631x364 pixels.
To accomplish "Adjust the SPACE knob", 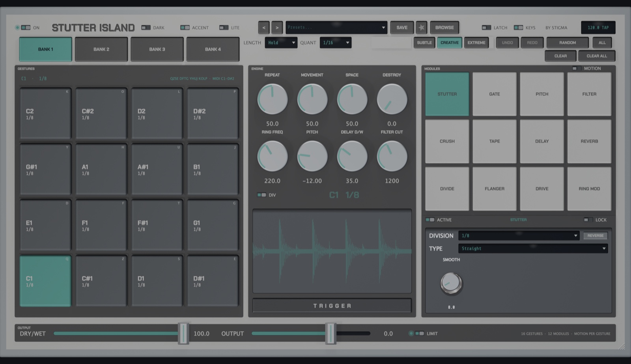I will [x=352, y=99].
